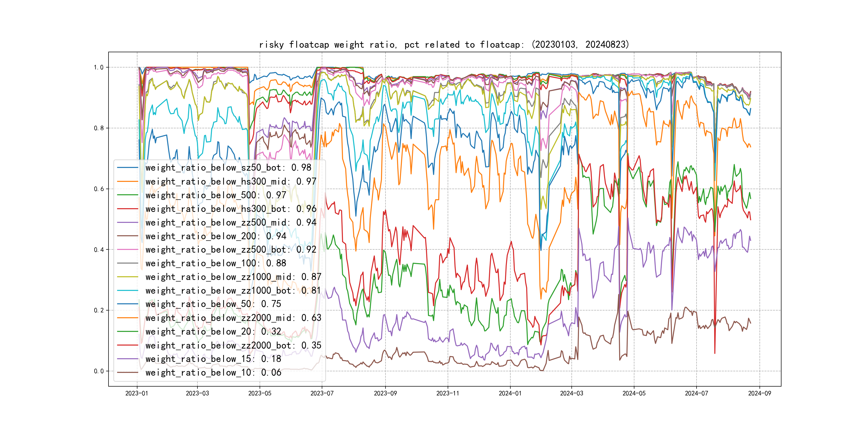The height and width of the screenshot is (434, 868).
Task: Click legend entry weight_ratio_below_zz500_mid
Action: click(x=231, y=222)
